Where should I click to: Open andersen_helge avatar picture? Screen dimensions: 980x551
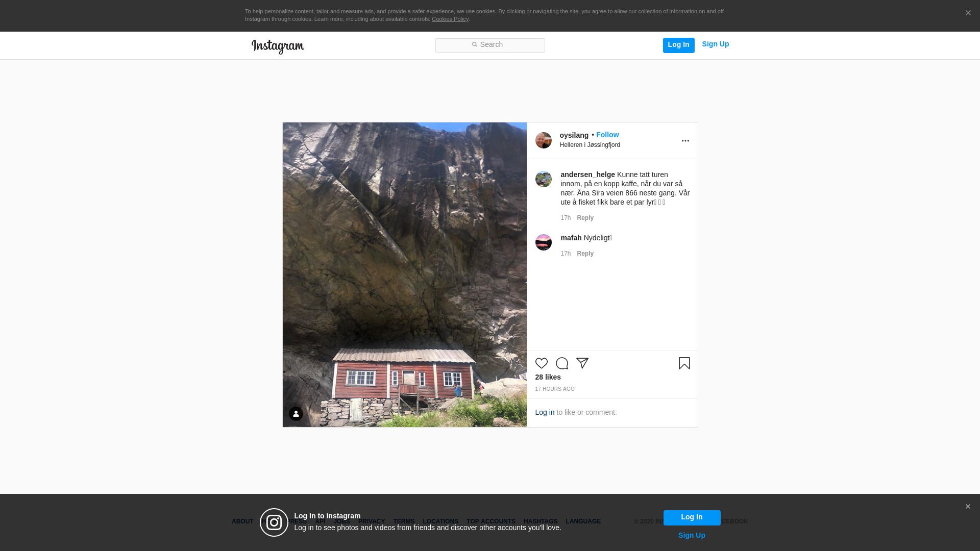(x=543, y=179)
